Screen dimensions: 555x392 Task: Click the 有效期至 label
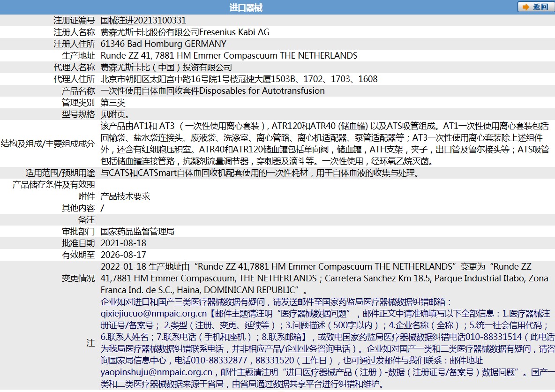[78, 255]
